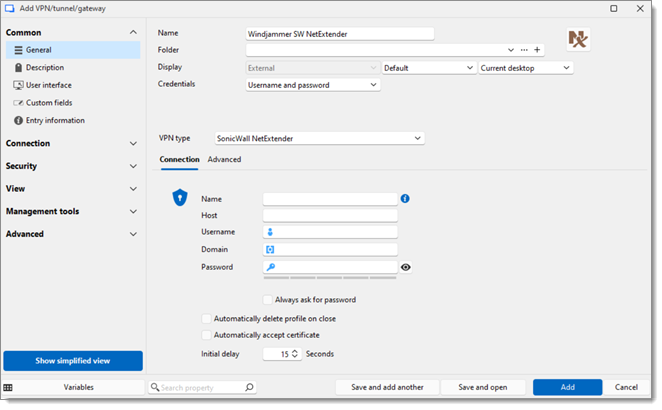Click Save and add another
This screenshot has width=662, height=410.
tap(387, 387)
